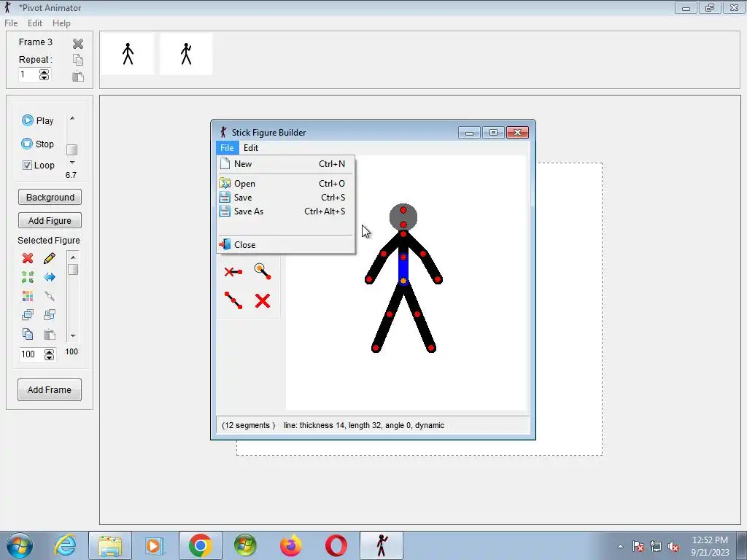Open Firefox from the taskbar
Image resolution: width=747 pixels, height=560 pixels.
click(x=291, y=545)
